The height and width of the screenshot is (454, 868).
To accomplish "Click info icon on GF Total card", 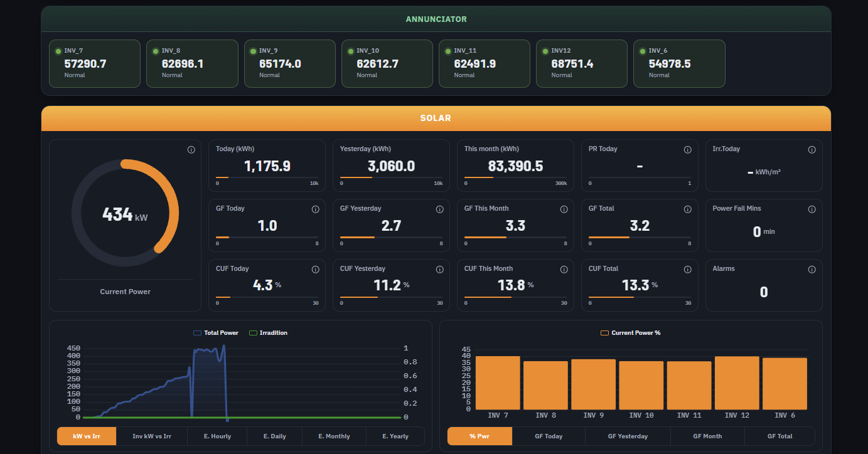I will tap(688, 209).
